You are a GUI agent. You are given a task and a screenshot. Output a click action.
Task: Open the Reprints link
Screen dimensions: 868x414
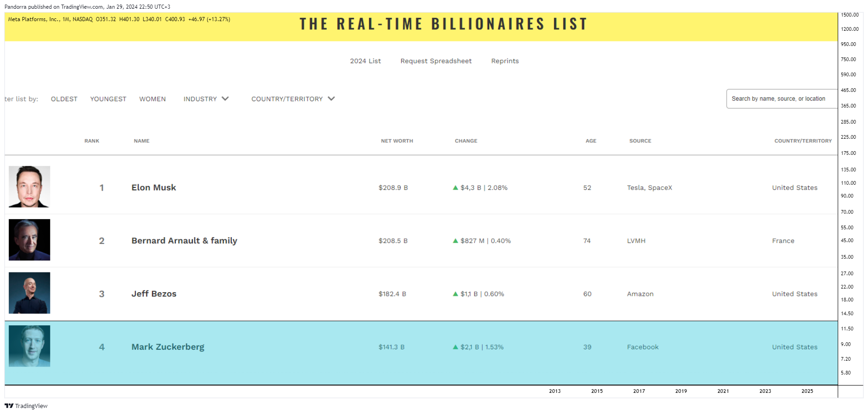click(505, 61)
